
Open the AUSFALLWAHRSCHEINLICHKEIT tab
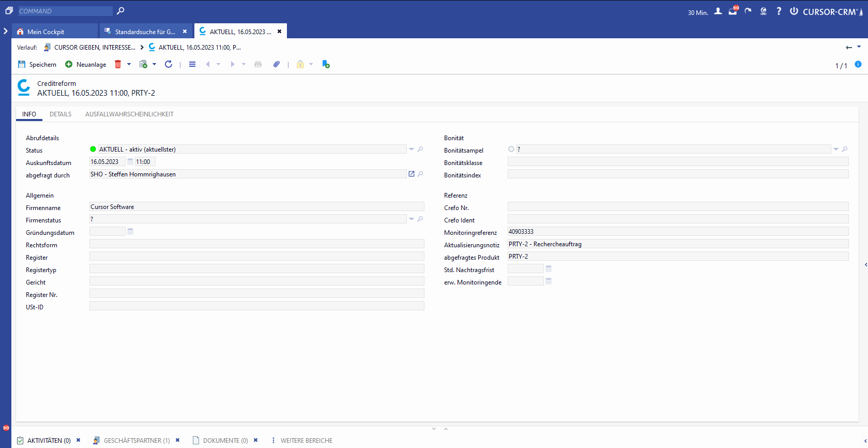click(129, 114)
